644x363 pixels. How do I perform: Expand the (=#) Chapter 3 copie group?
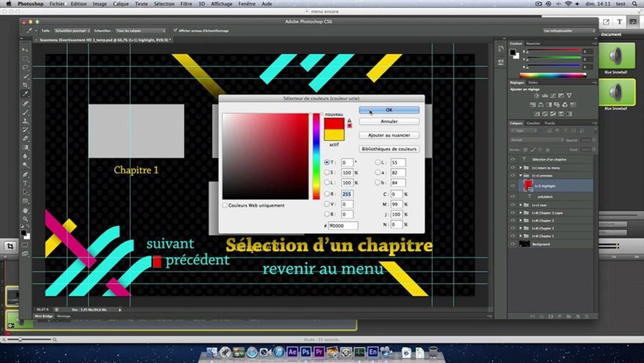point(521,213)
